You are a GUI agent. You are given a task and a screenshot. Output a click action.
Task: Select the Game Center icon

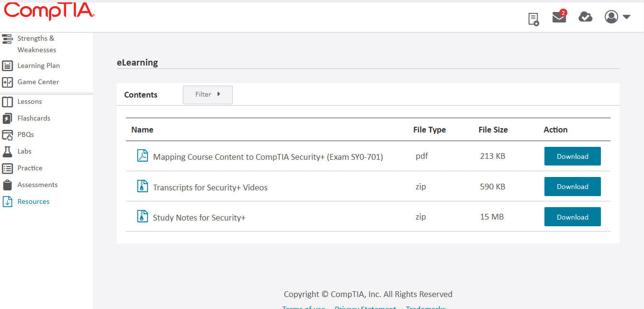click(7, 82)
